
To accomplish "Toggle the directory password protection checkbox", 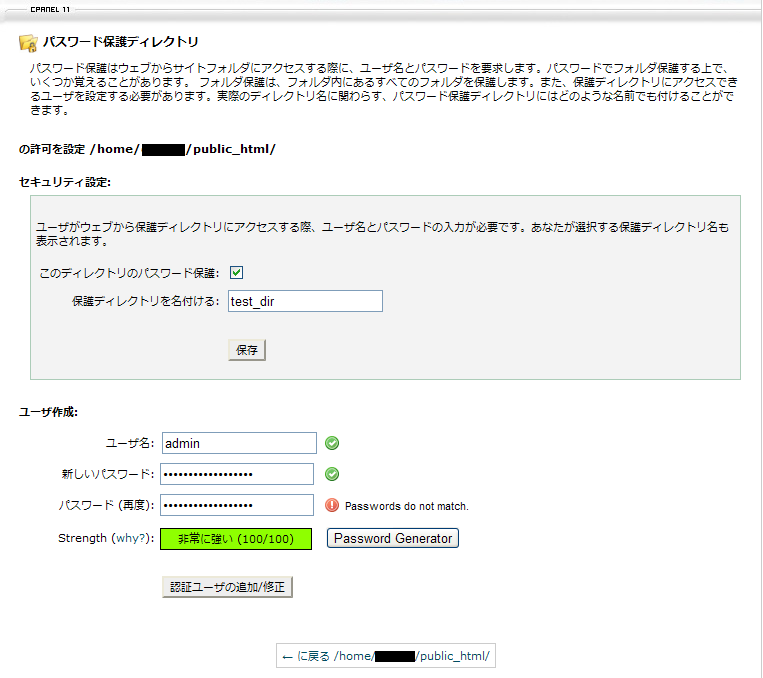I will (237, 272).
